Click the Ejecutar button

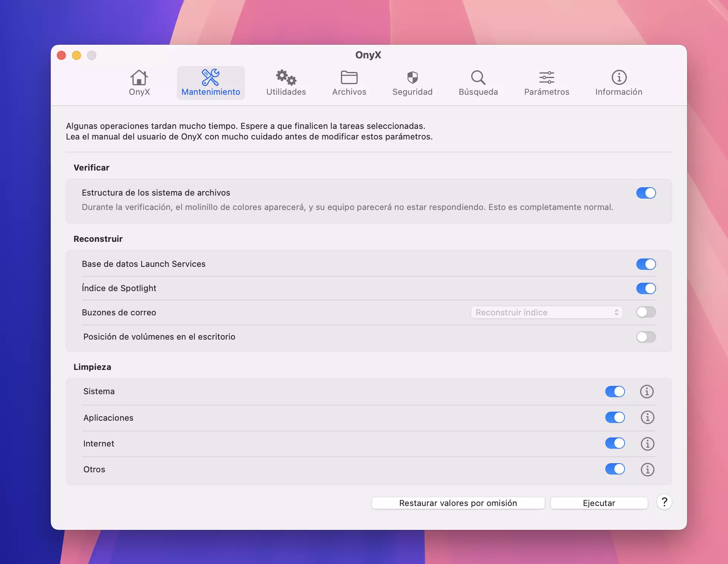(599, 503)
